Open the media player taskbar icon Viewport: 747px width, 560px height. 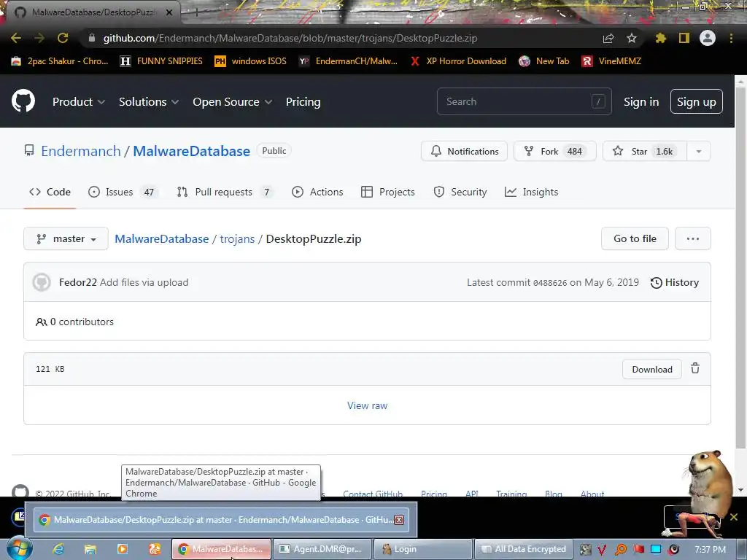[123, 549]
